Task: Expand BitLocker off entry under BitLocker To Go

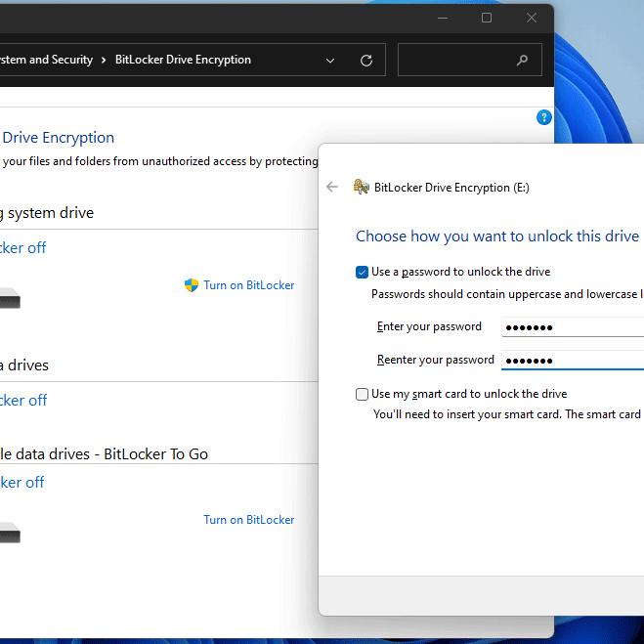Action: tap(23, 483)
